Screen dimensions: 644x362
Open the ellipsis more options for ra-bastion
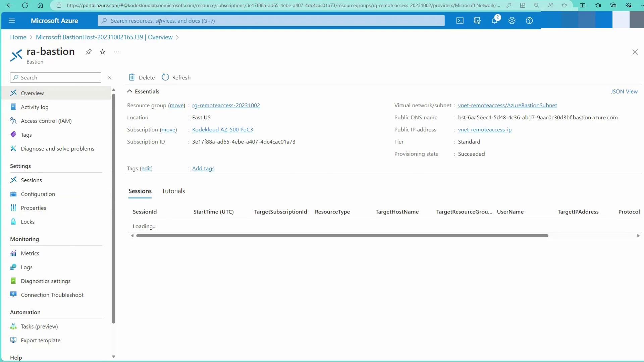coord(116,52)
